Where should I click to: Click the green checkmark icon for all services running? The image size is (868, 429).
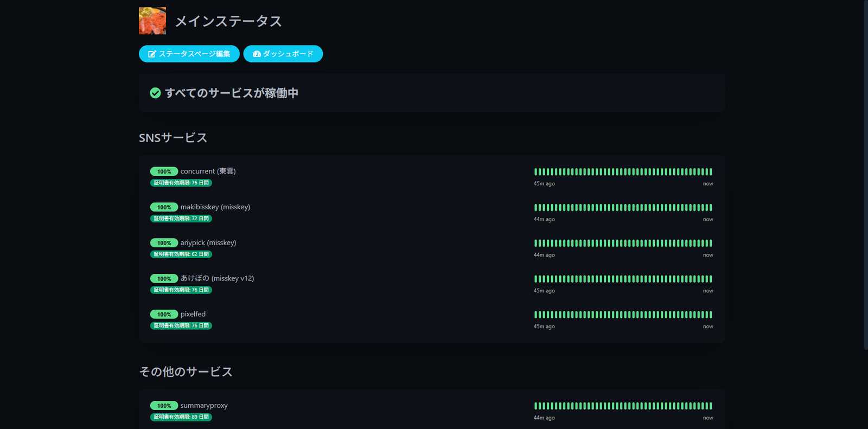click(x=155, y=93)
